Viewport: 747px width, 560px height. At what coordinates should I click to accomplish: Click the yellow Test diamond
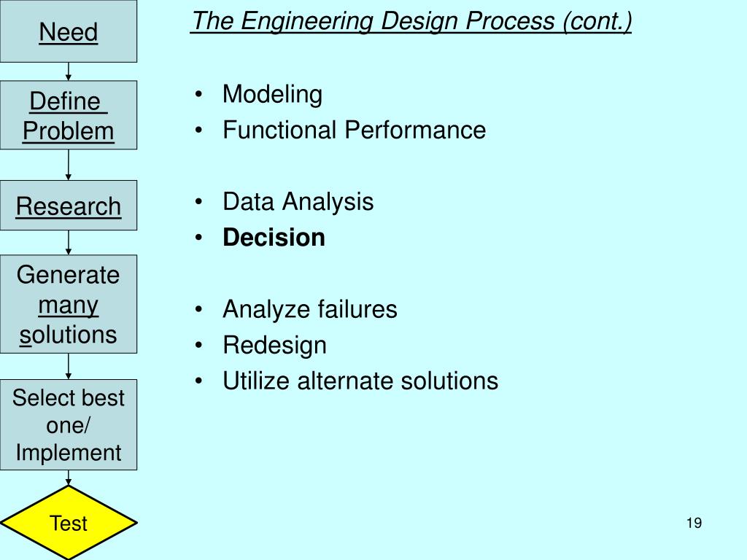pos(68,523)
